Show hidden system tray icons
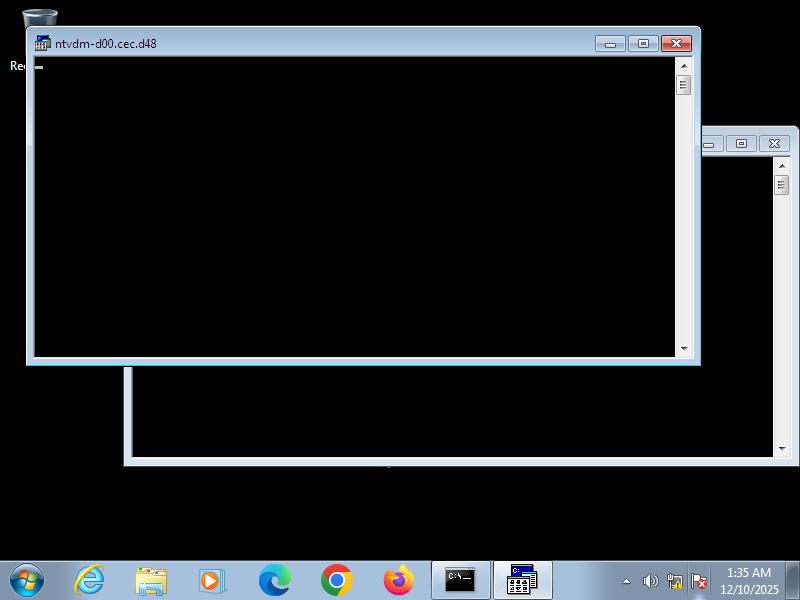 click(x=627, y=581)
